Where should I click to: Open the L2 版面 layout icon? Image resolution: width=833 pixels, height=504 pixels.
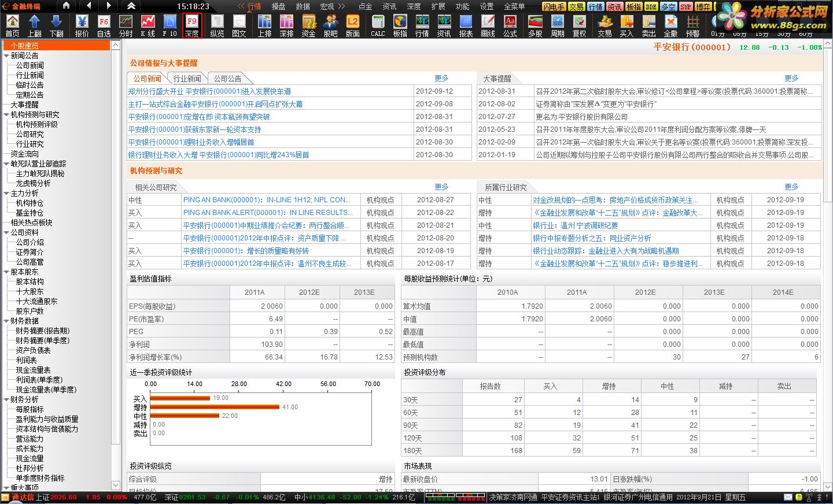(353, 25)
